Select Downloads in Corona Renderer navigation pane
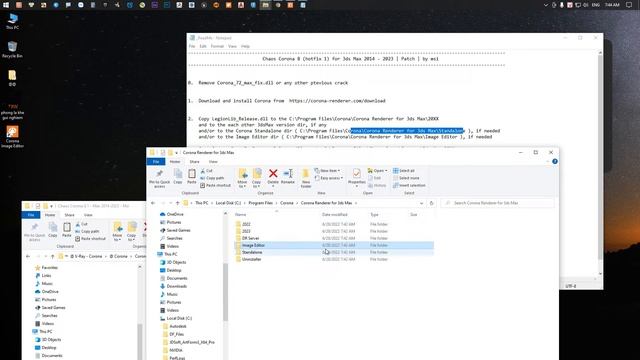Image resolution: width=640 pixels, height=360 pixels. 176,286
